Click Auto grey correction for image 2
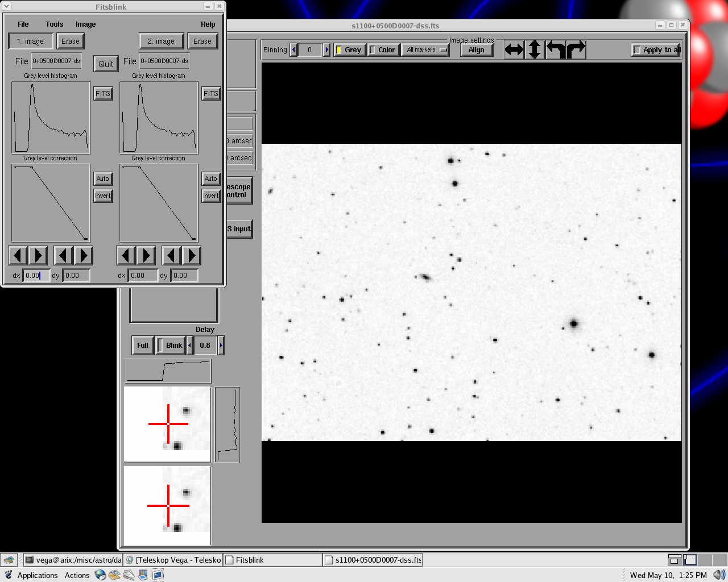 click(x=211, y=178)
